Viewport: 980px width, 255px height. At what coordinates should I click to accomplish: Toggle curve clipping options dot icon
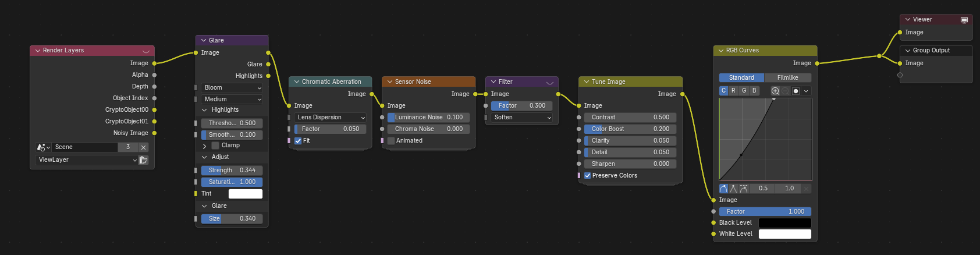coord(796,91)
